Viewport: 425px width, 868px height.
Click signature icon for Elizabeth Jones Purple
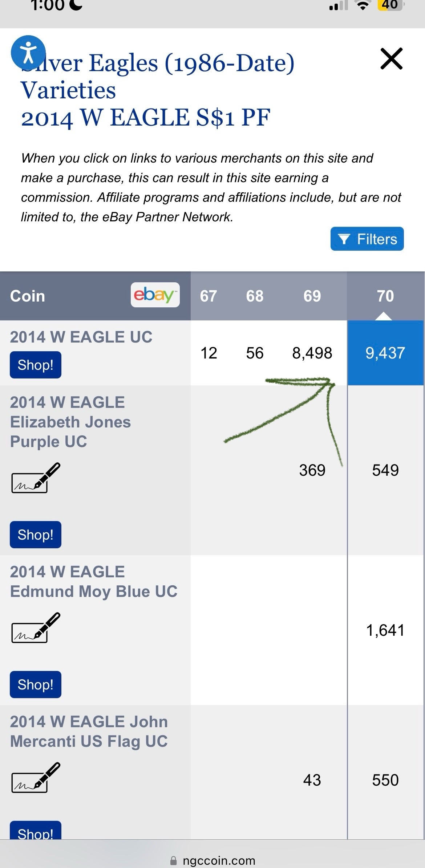pos(36,478)
